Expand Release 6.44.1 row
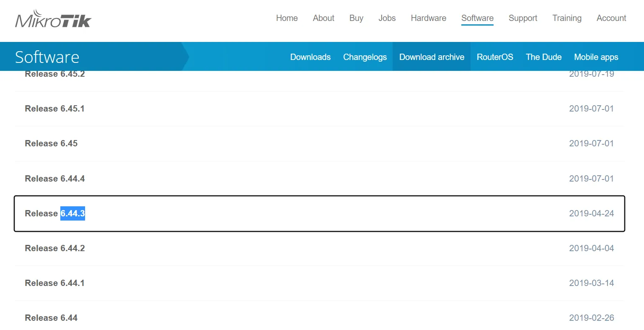 [319, 283]
